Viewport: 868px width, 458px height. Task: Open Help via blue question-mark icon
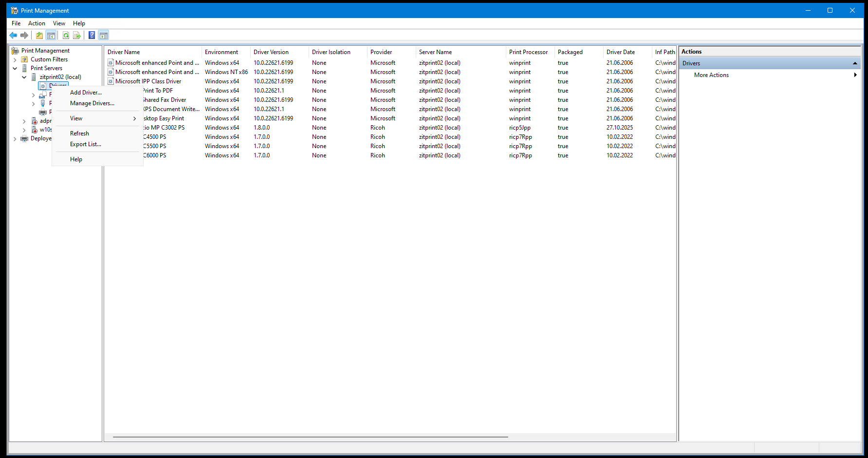click(92, 35)
